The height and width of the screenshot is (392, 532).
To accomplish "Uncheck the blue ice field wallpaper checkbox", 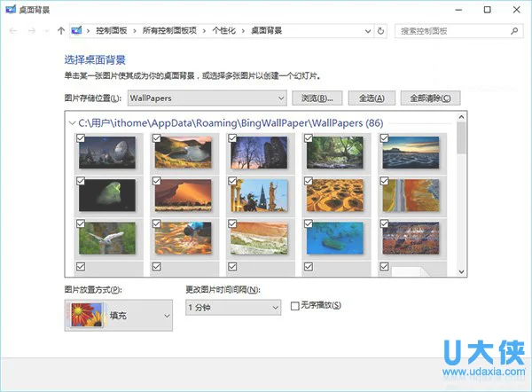I will 384,138.
